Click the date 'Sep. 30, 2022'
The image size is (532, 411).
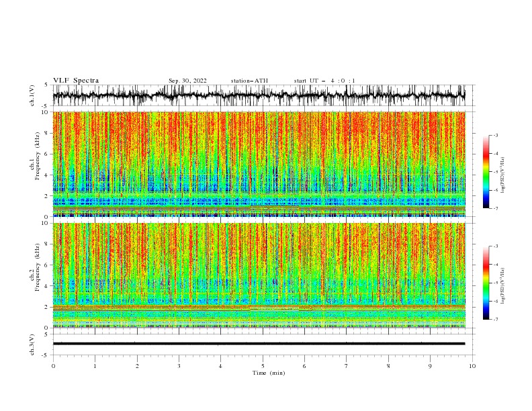187,81
